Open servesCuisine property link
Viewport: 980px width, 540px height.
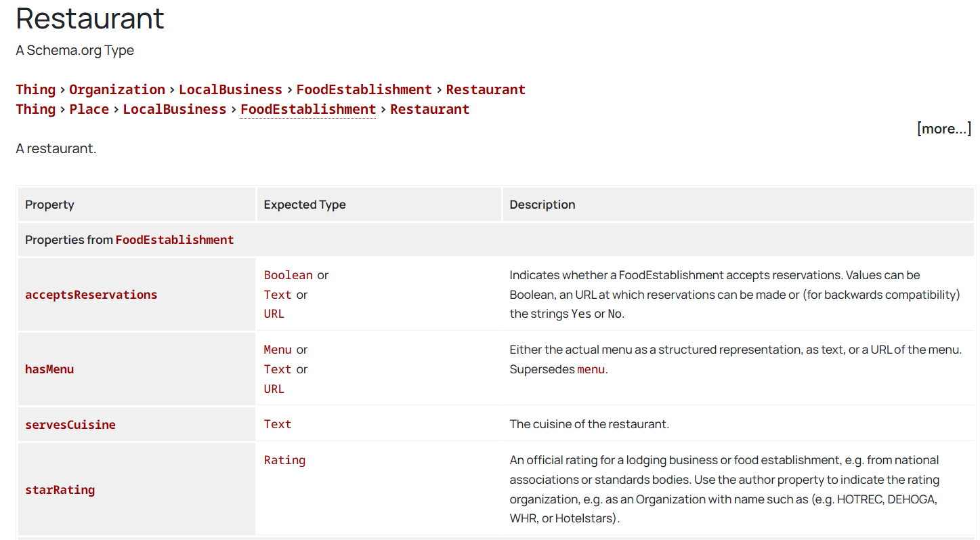pos(70,425)
